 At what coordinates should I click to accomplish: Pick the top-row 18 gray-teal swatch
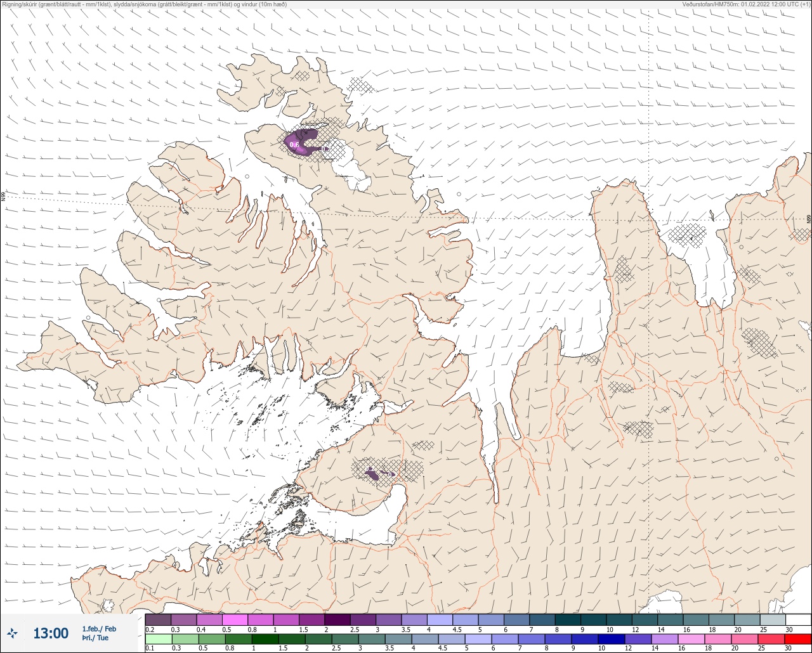[x=721, y=620]
